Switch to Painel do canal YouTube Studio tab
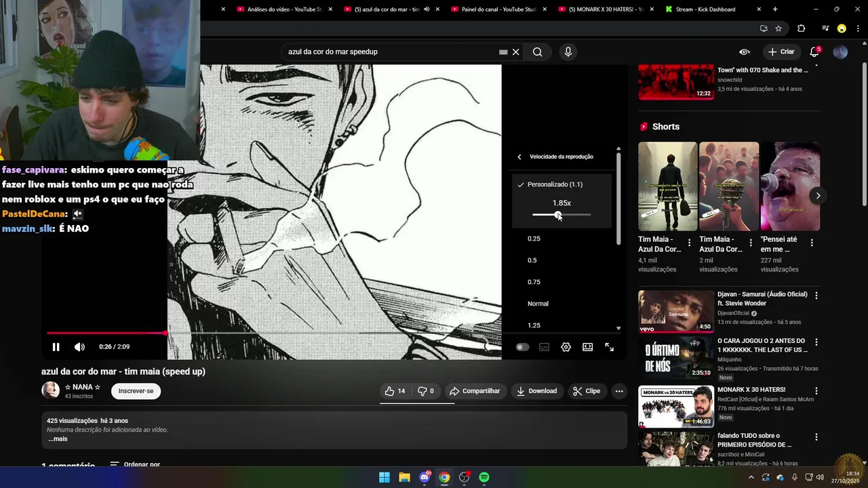Screen dimensions: 868x488 pyautogui.click(x=498, y=9)
